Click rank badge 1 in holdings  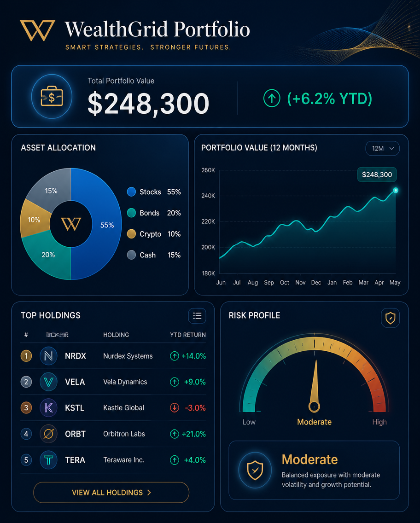point(26,356)
